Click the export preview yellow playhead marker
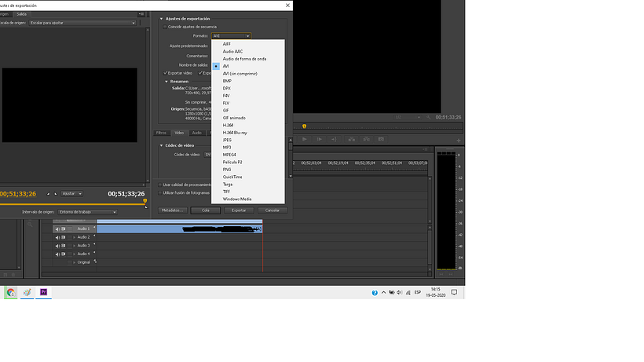This screenshot has height=362, width=644. click(145, 201)
